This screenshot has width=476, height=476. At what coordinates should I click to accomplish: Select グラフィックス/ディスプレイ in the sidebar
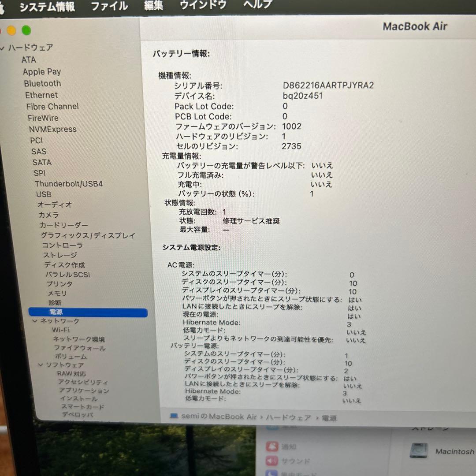88,235
